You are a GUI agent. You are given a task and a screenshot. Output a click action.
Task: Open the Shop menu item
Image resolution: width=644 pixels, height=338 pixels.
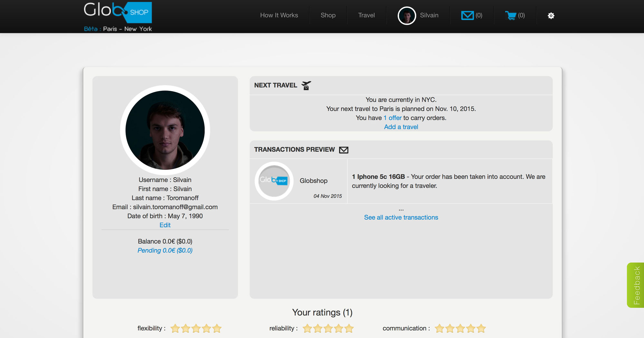point(328,15)
